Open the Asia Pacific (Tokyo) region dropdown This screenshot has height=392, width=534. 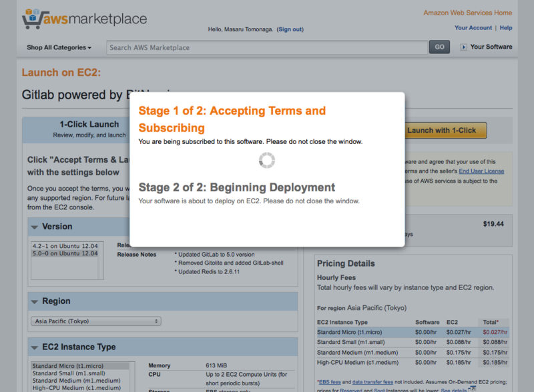tap(96, 321)
